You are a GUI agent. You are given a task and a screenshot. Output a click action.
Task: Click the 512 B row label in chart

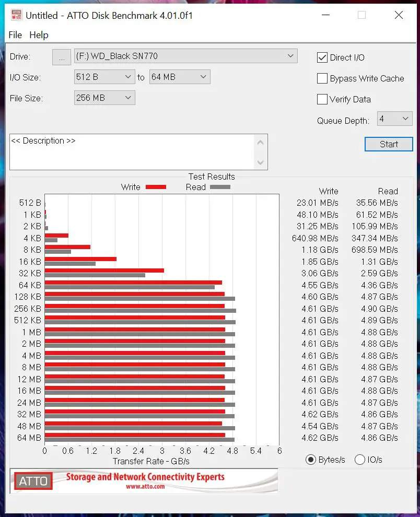[30, 203]
